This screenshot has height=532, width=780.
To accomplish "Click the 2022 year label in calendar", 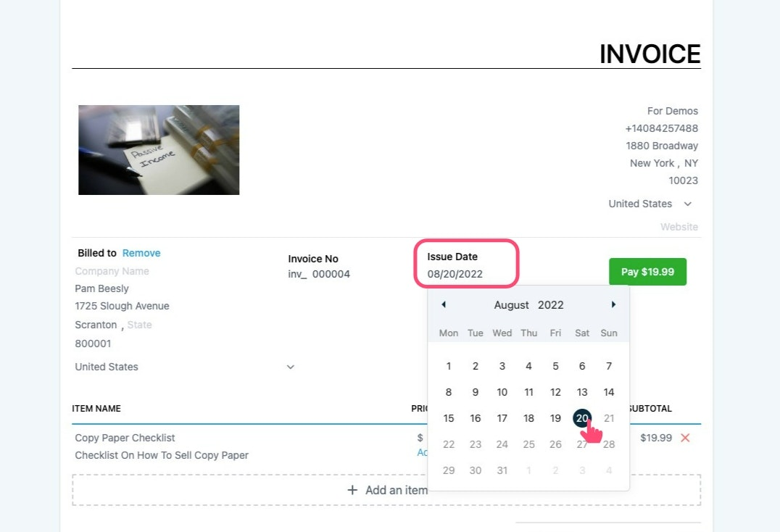I will [x=551, y=305].
